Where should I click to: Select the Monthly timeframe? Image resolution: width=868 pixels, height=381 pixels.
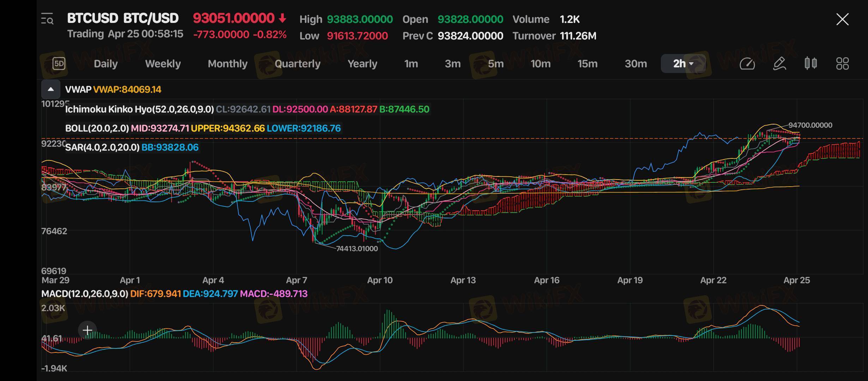click(228, 64)
